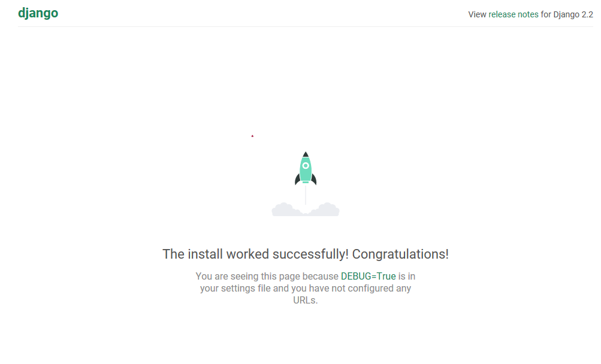Click the django logo in the header
Screen dimensions: 601x364
pos(38,13)
